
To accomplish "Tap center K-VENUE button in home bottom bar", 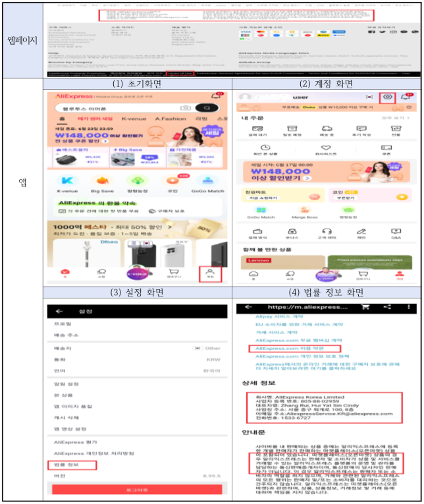I will [137, 273].
